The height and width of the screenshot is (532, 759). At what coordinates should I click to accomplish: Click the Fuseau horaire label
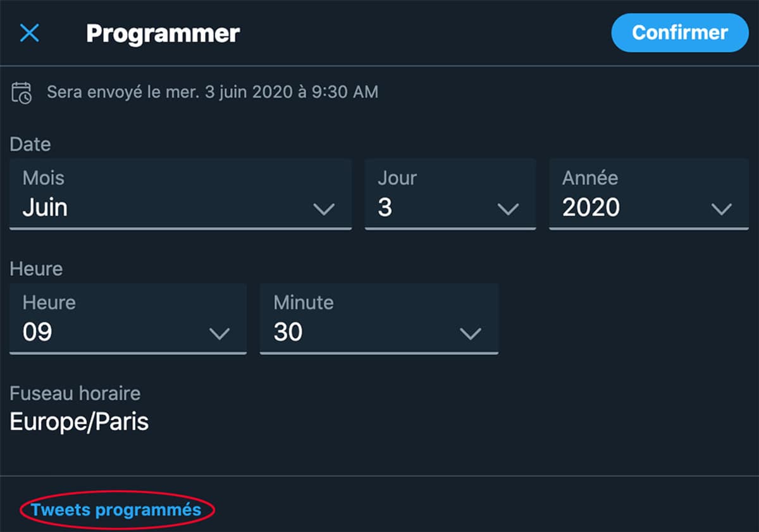coord(75,393)
